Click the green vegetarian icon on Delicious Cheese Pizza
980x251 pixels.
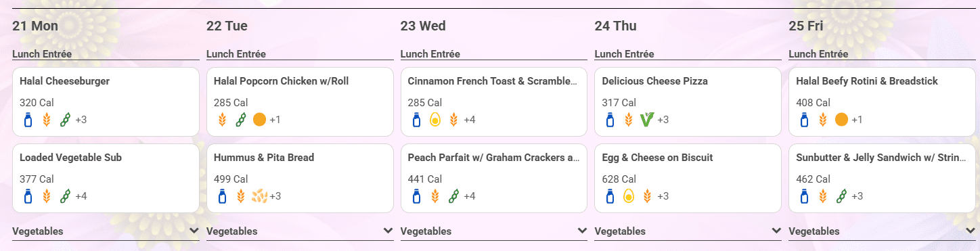(x=646, y=120)
